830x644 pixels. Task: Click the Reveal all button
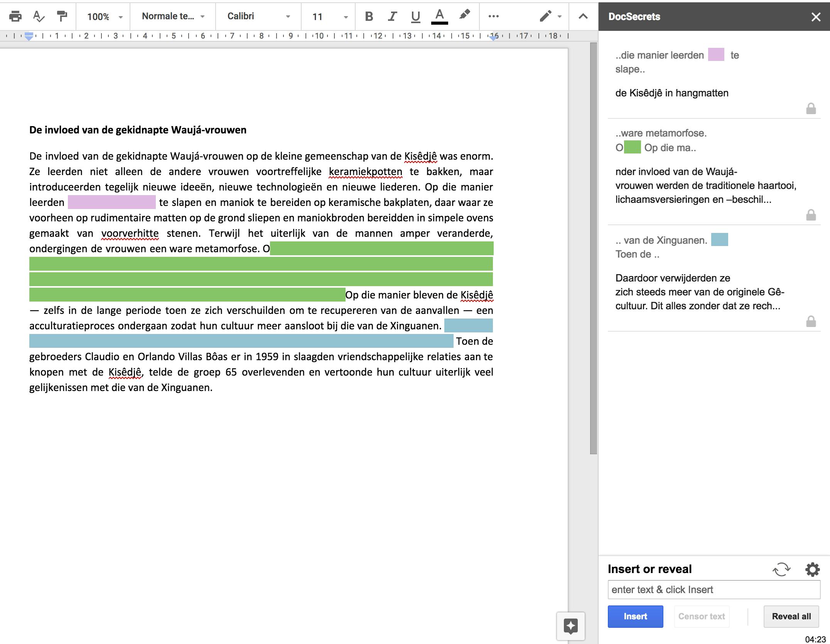pos(791,616)
